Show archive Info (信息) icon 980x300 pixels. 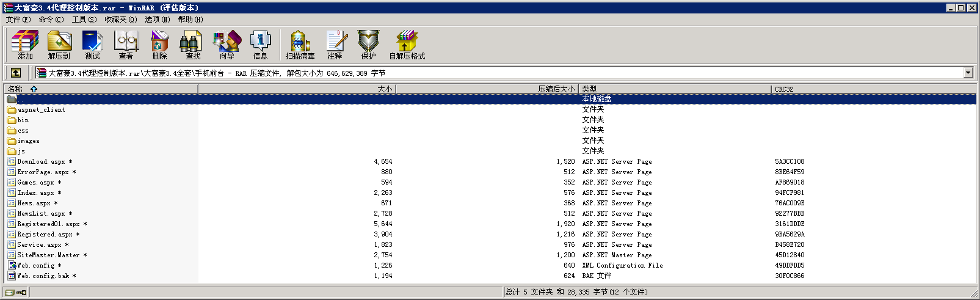pos(260,45)
